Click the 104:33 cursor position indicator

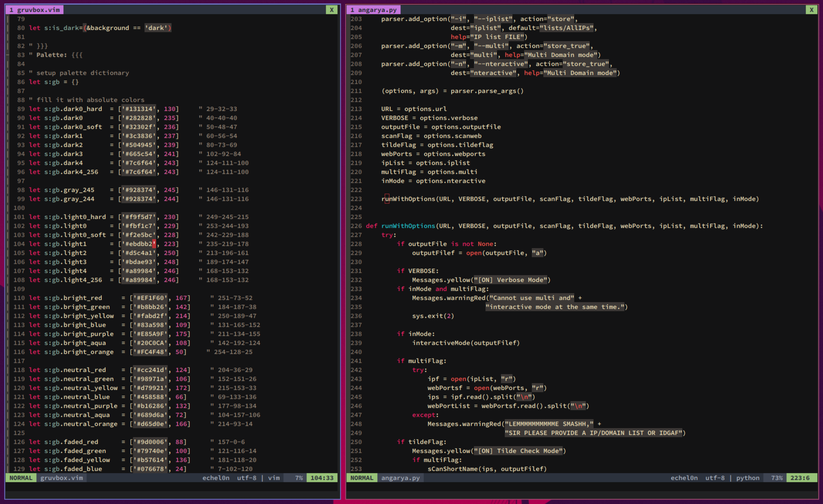click(322, 478)
